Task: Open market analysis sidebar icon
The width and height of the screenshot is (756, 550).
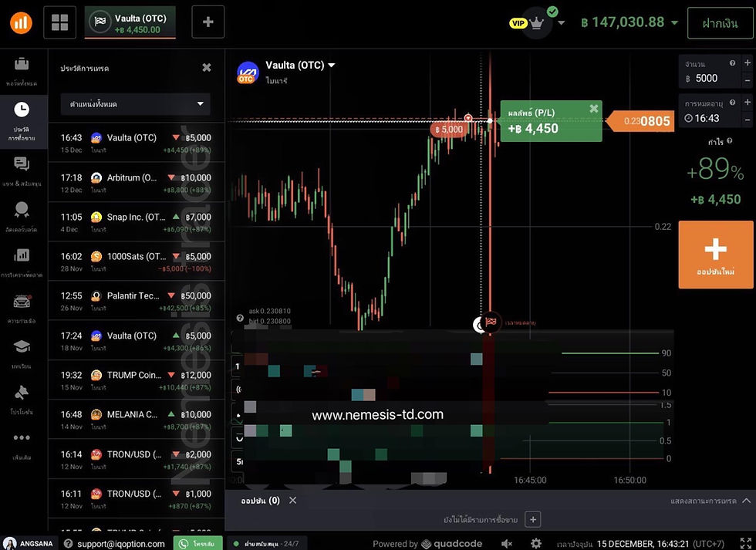Action: [22, 255]
